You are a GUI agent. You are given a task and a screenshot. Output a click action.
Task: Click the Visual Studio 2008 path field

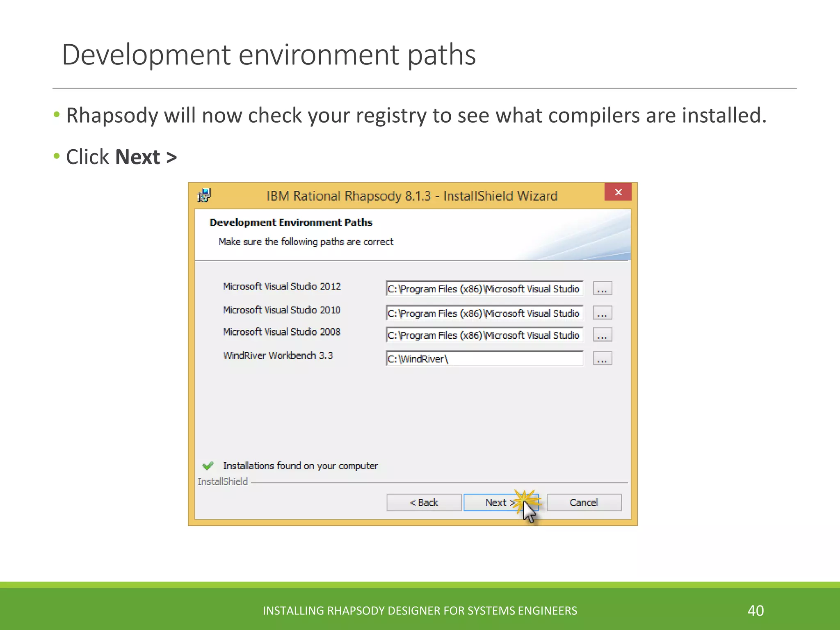(484, 335)
